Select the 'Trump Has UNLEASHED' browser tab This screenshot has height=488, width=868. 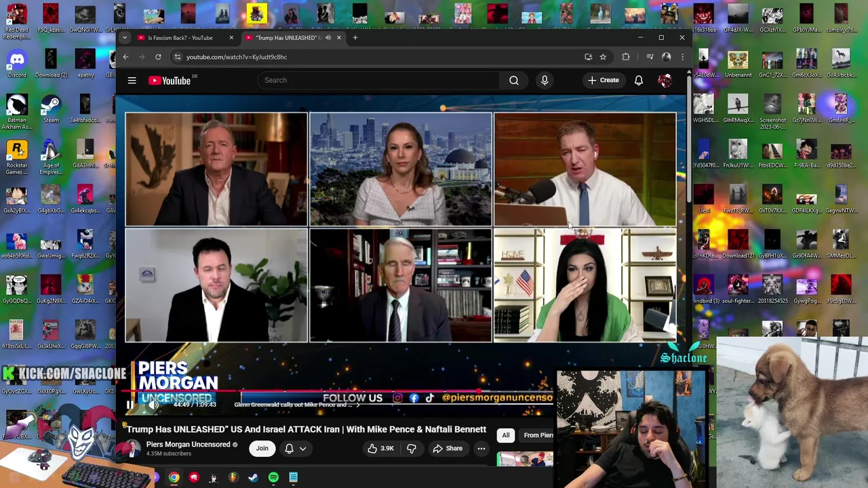(287, 38)
